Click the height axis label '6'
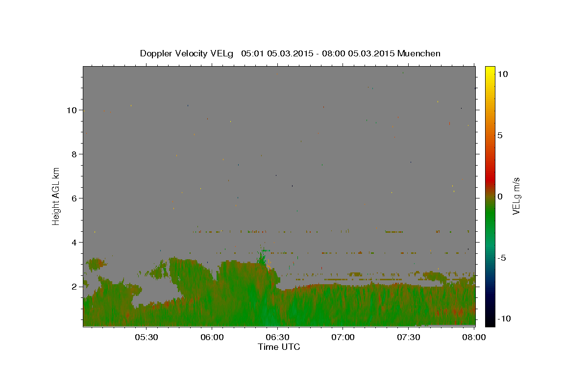Viewport: 588px width, 392px height. click(74, 198)
